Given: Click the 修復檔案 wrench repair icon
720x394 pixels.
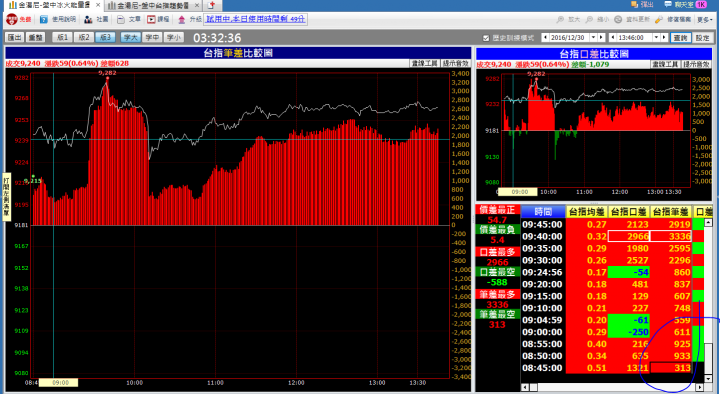Looking at the screenshot, I should (659, 20).
